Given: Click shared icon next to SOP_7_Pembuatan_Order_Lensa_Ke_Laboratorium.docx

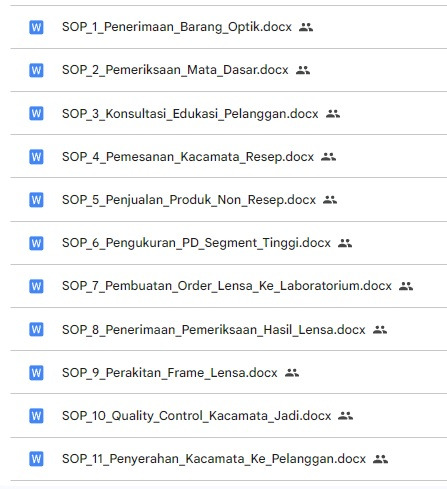Looking at the screenshot, I should 406,286.
